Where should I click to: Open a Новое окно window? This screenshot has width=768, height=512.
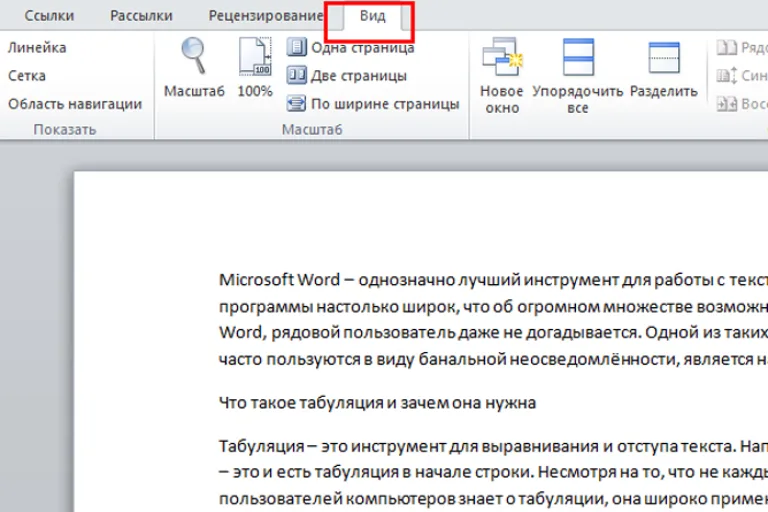pyautogui.click(x=502, y=56)
